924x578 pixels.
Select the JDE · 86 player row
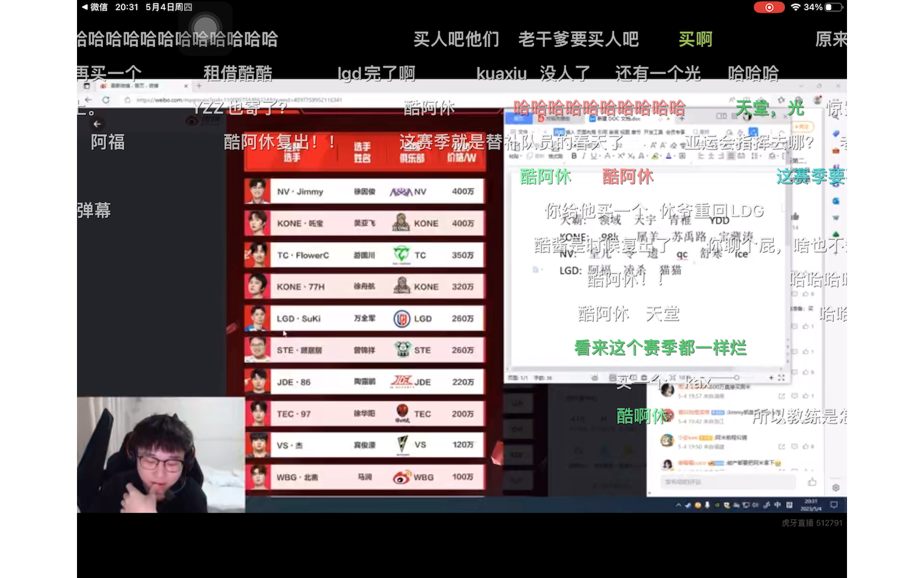365,382
